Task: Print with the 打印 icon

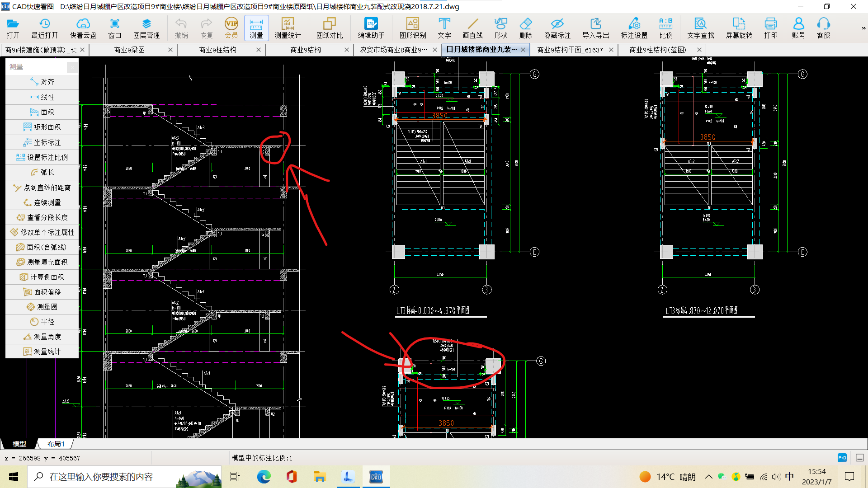Action: pyautogui.click(x=771, y=28)
